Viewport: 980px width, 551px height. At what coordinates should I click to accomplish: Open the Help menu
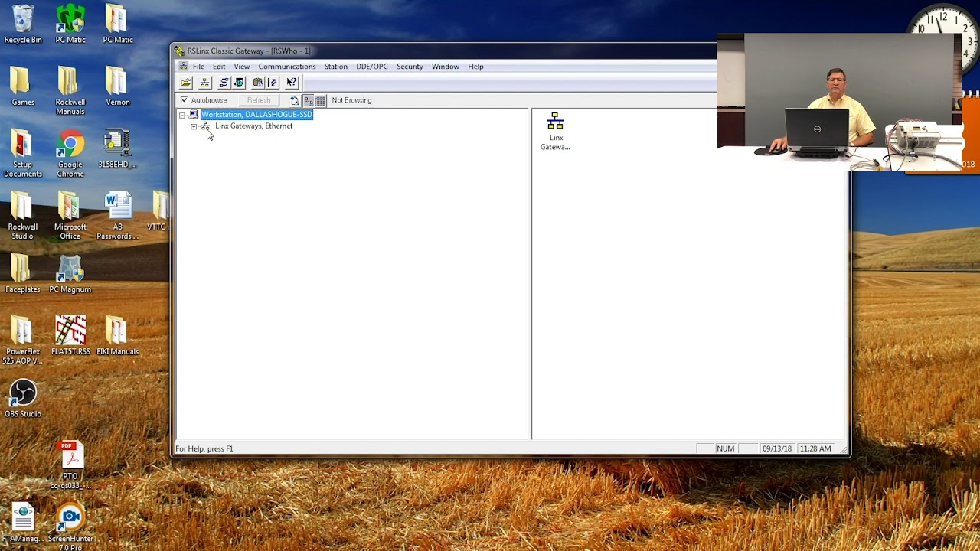click(475, 67)
